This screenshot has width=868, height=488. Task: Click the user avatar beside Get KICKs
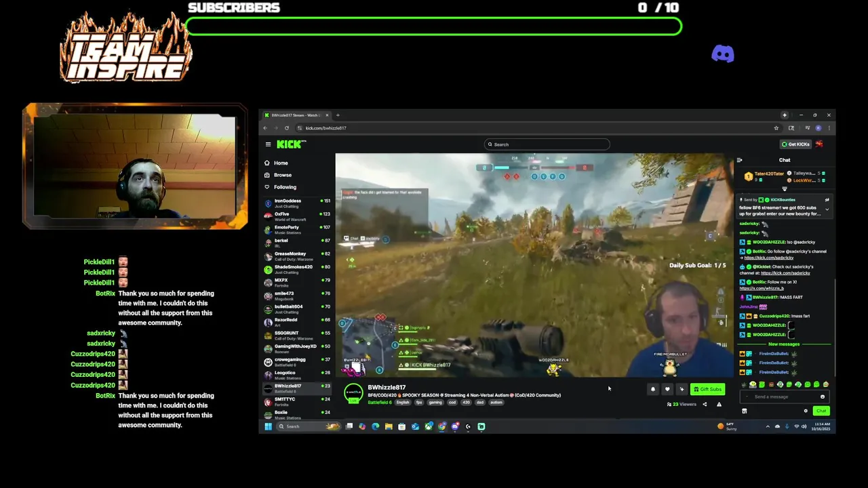coord(819,144)
